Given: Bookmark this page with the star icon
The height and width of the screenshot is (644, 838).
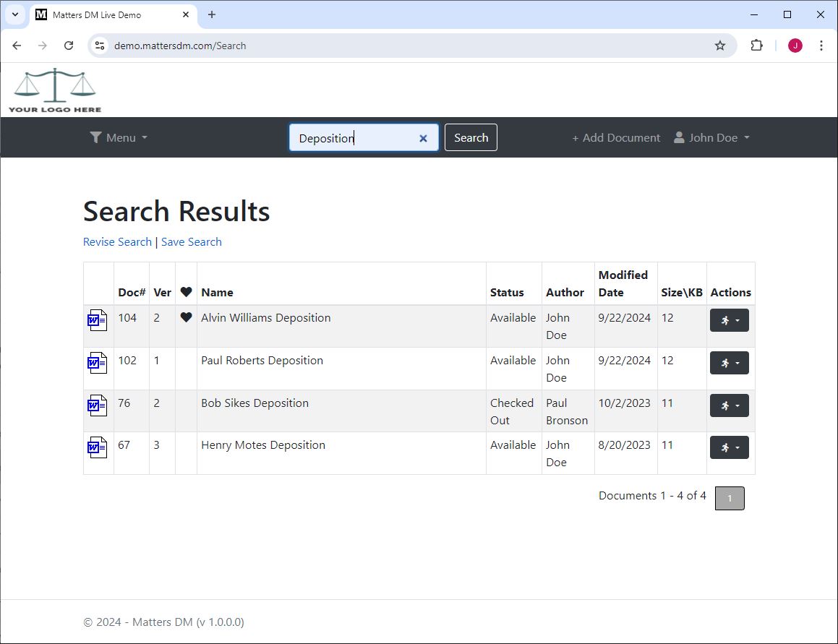Looking at the screenshot, I should pyautogui.click(x=719, y=46).
